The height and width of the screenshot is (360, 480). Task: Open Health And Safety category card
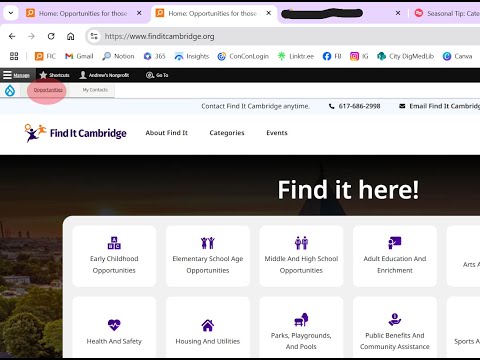coord(114,328)
